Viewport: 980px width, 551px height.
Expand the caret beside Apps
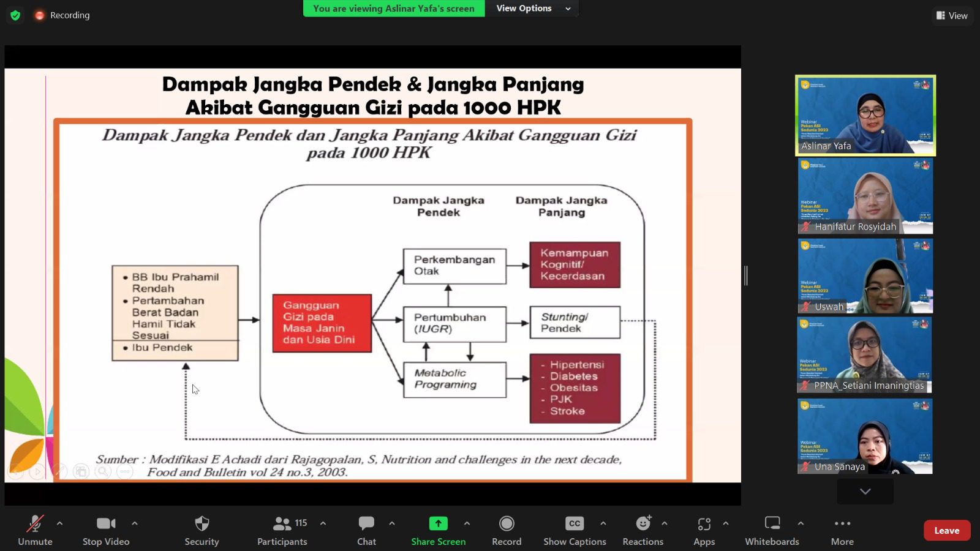(x=726, y=523)
